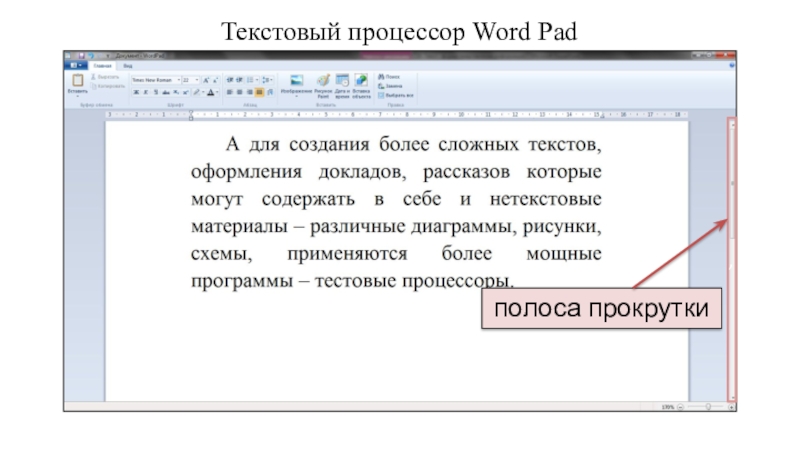Click the zoom slider handle

click(708, 407)
